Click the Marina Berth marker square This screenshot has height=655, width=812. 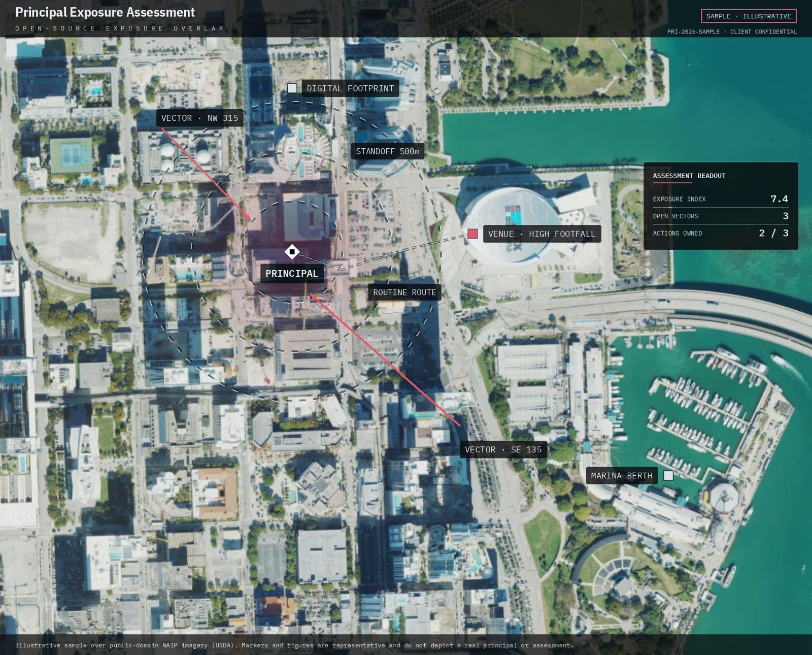click(x=668, y=475)
